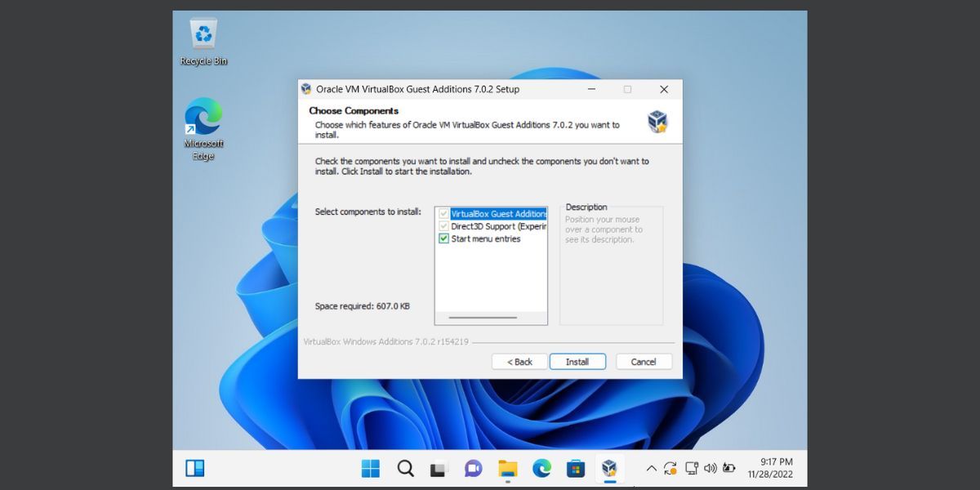Screen dimensions: 980x490
Task: Open Microsoft Store from the taskbar
Action: point(576,468)
